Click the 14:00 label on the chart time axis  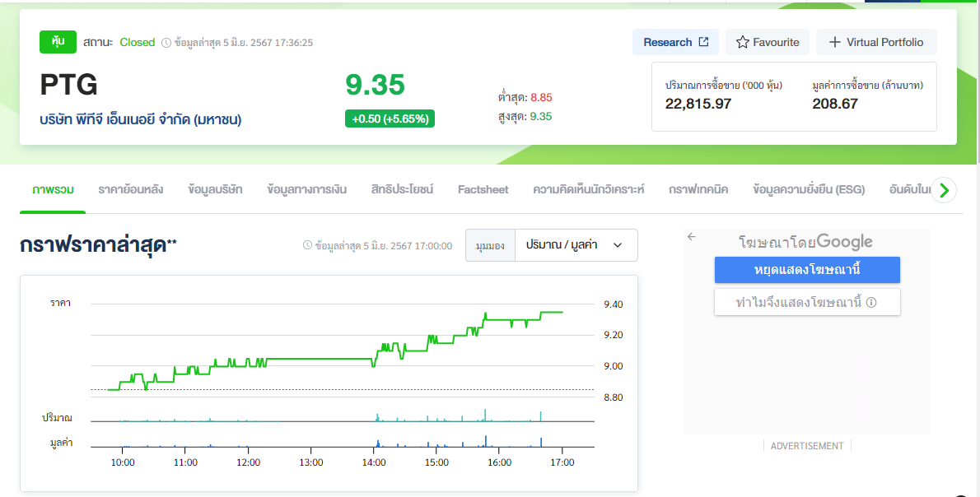pos(374,462)
